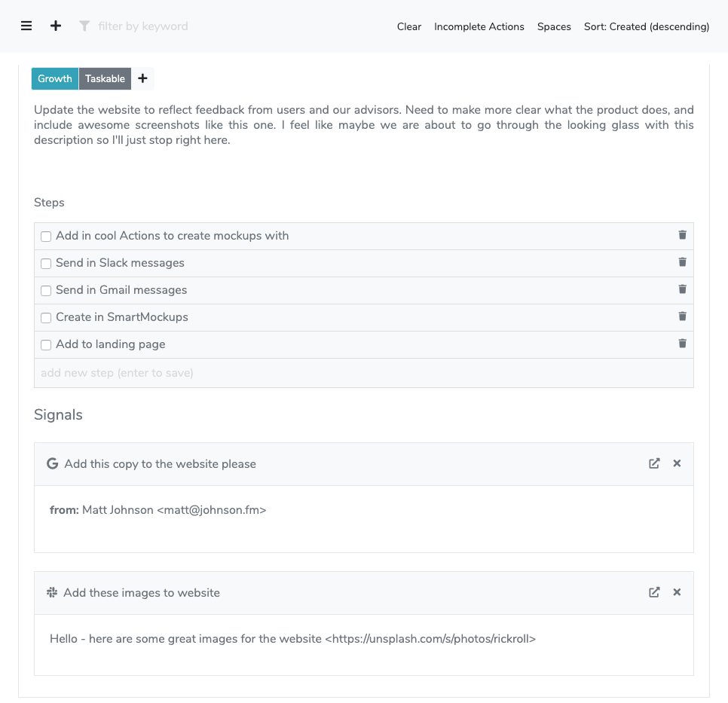Click the add tag plus button

[x=142, y=78]
